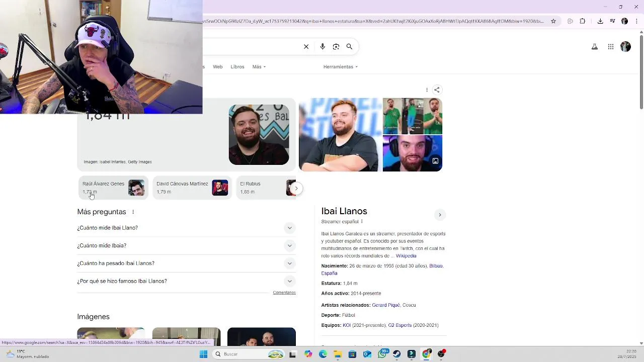Open Gerard Piqué related artist link

[386, 305]
